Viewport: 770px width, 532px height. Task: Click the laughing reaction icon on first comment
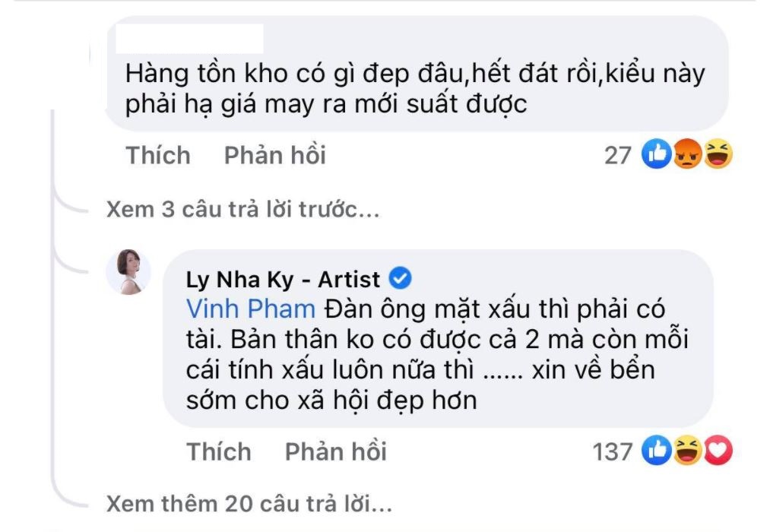tap(717, 155)
